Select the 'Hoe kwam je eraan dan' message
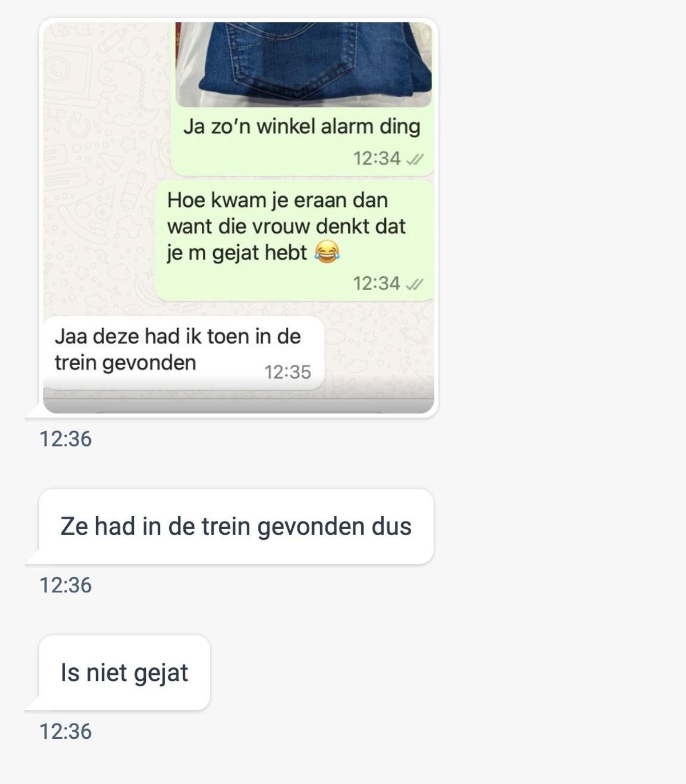686x784 pixels. click(294, 240)
